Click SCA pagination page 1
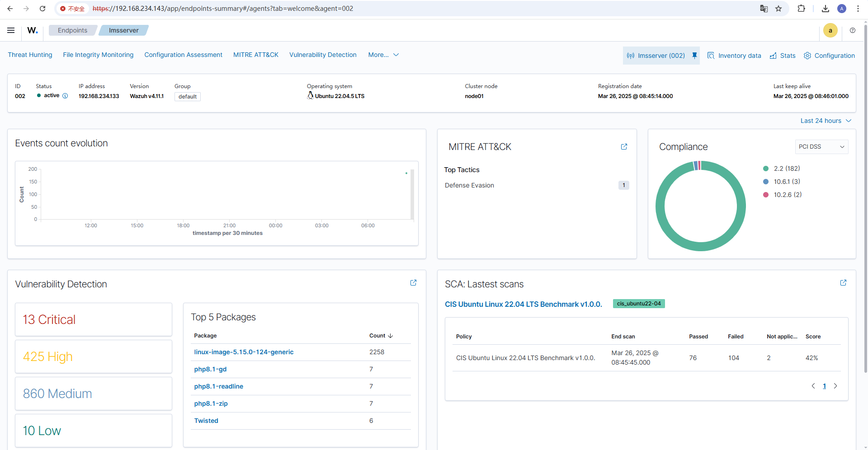The image size is (868, 450). coord(824,386)
